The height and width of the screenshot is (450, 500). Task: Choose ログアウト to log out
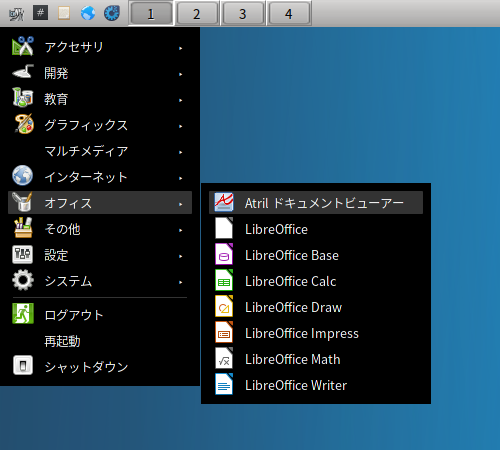tap(100, 315)
